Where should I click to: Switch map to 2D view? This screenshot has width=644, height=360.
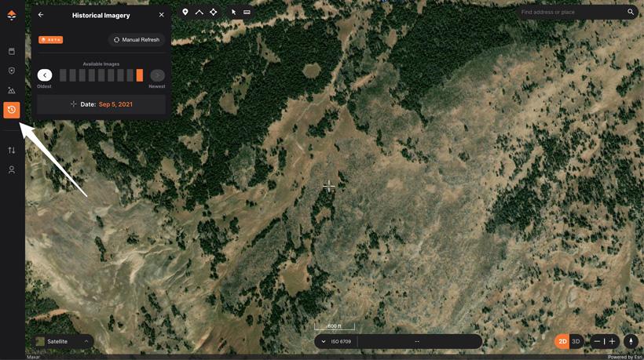coord(562,341)
